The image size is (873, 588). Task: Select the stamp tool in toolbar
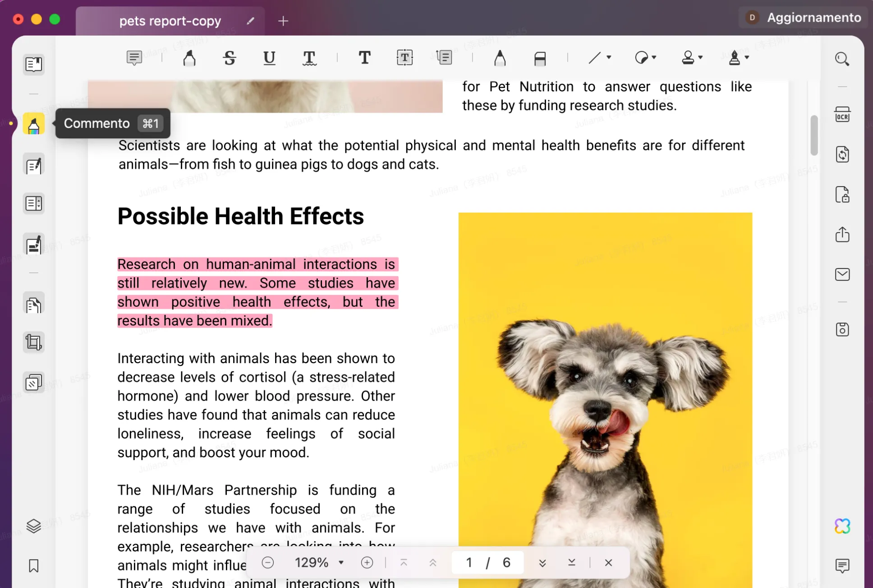click(688, 59)
